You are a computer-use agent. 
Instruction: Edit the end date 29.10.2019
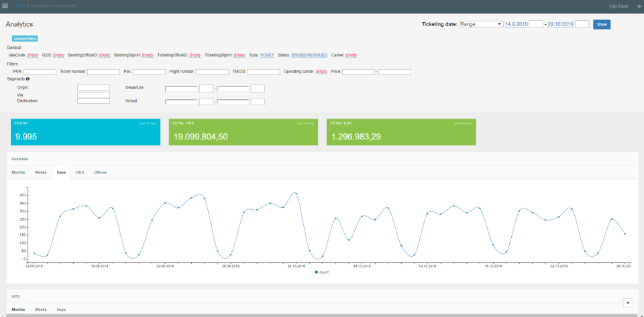pos(561,24)
